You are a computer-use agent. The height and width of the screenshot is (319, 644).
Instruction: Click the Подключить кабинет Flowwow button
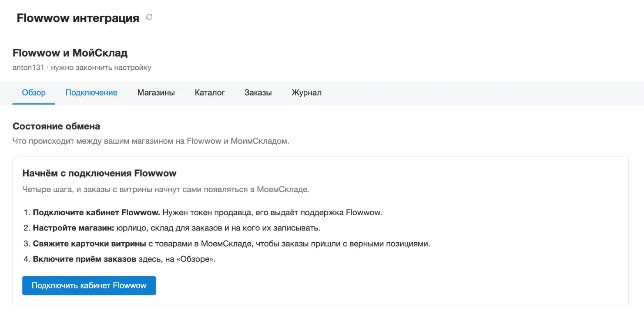tap(89, 285)
